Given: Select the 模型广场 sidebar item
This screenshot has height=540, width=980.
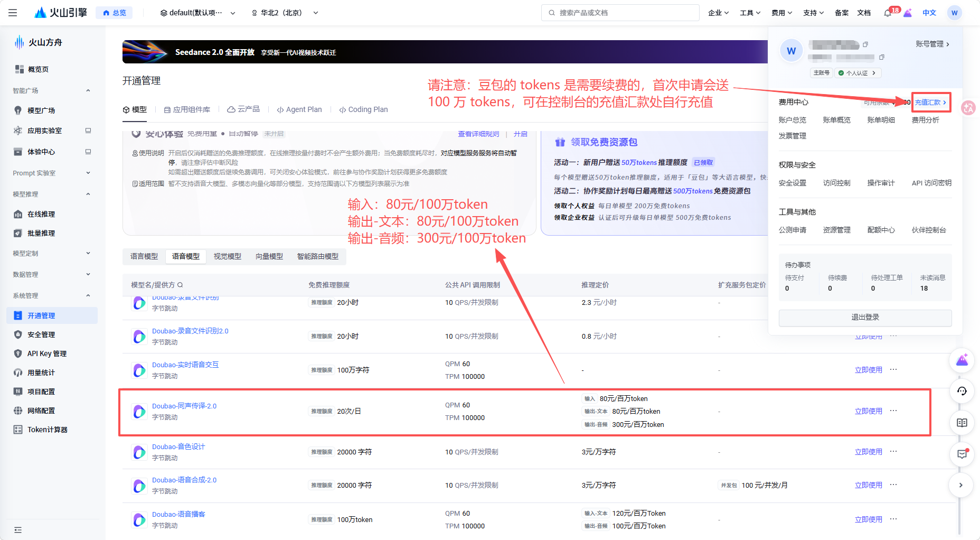Looking at the screenshot, I should [x=41, y=110].
